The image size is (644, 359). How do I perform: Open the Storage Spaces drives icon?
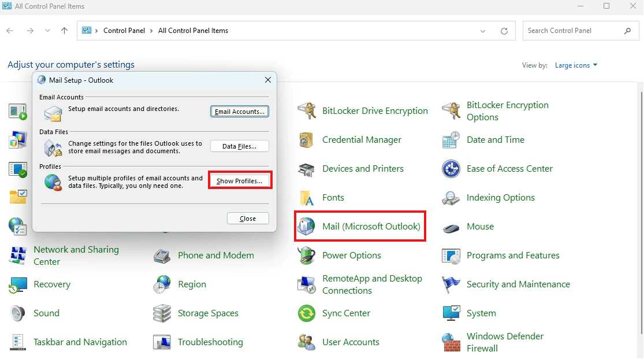click(162, 313)
